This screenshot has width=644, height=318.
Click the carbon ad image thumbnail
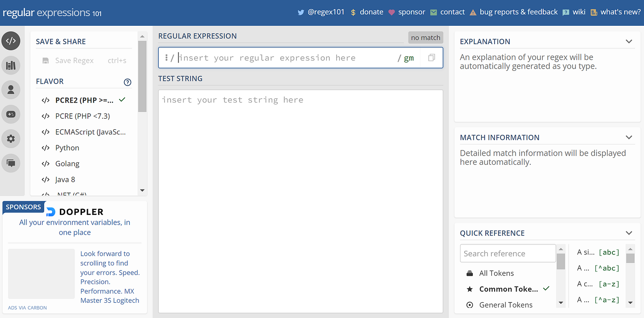(41, 274)
